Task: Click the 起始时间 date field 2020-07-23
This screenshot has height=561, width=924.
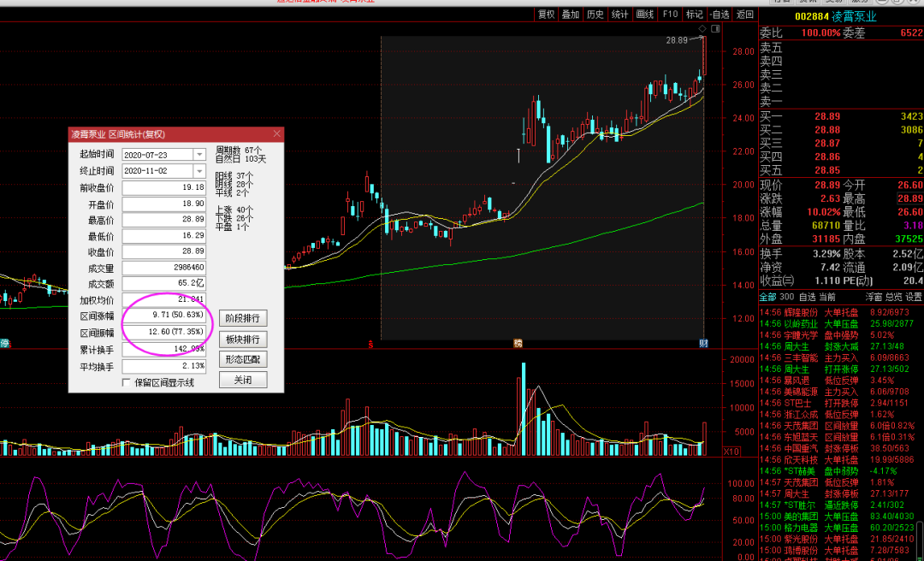Action: coord(158,155)
